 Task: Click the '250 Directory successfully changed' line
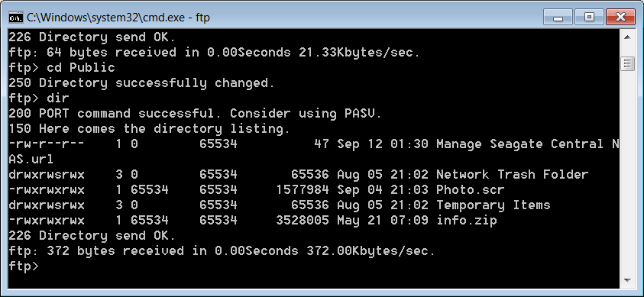click(141, 83)
